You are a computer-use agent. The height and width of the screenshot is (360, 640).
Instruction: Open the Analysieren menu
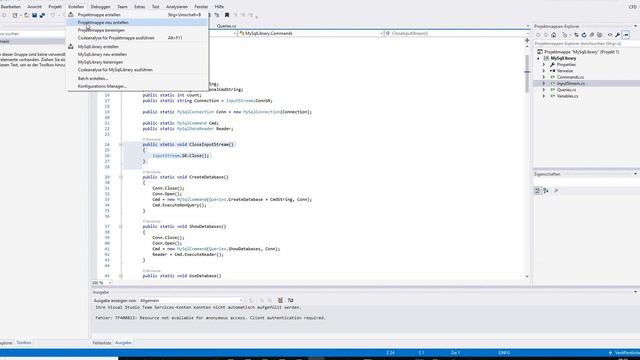click(x=177, y=7)
